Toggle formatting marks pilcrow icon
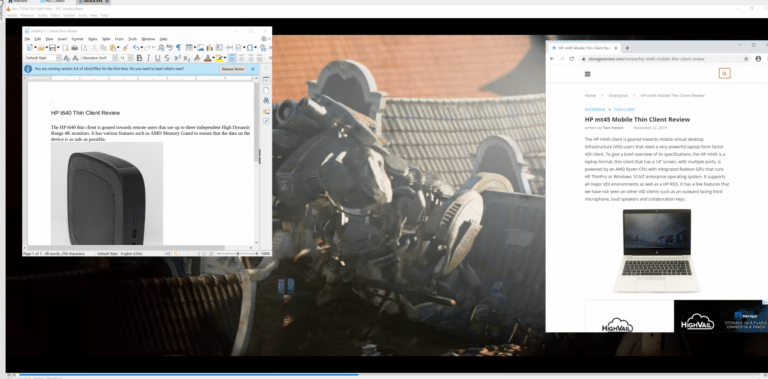768x379 pixels. (179, 47)
